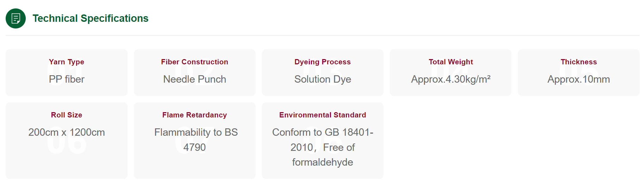The image size is (644, 186).
Task: Click the faded 06 number in Roll Size card
Action: (x=67, y=141)
